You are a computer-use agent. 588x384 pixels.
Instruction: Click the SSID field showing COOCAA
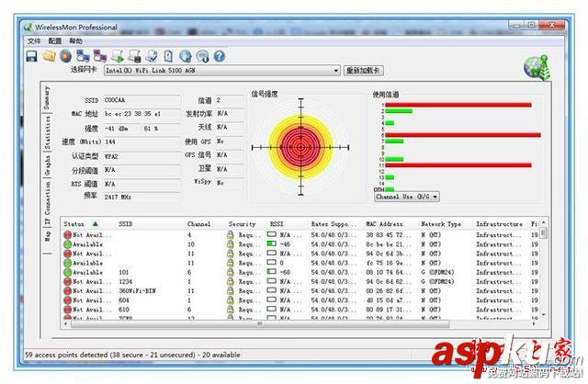tap(141, 100)
